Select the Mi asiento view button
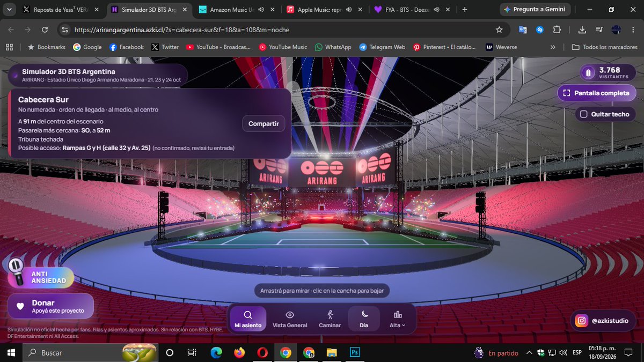The image size is (644, 362). point(248,319)
